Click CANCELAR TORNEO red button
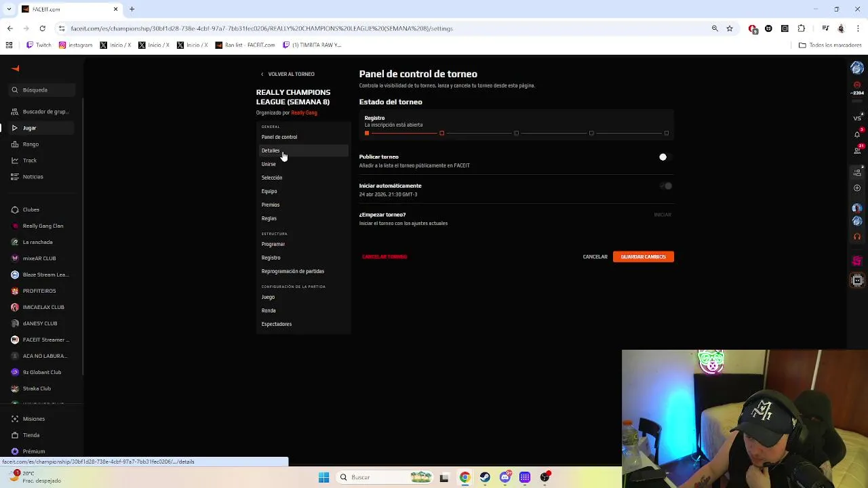 384,257
